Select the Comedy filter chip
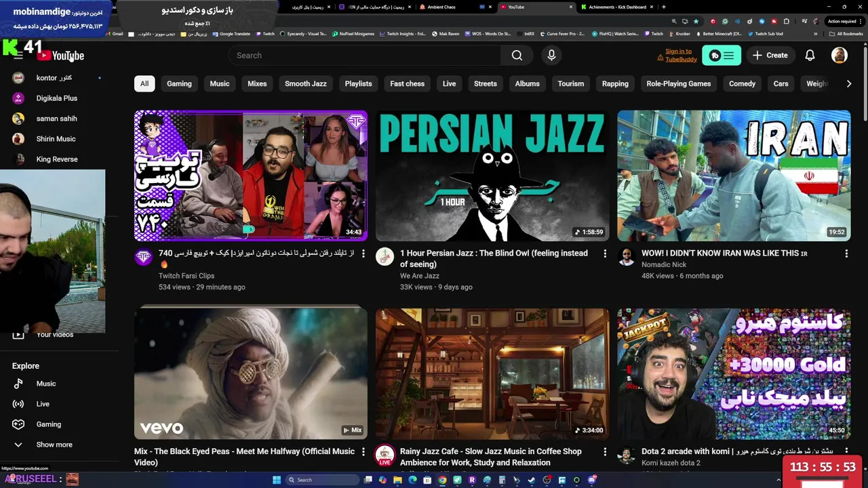Image resolution: width=868 pixels, height=488 pixels. pos(742,84)
